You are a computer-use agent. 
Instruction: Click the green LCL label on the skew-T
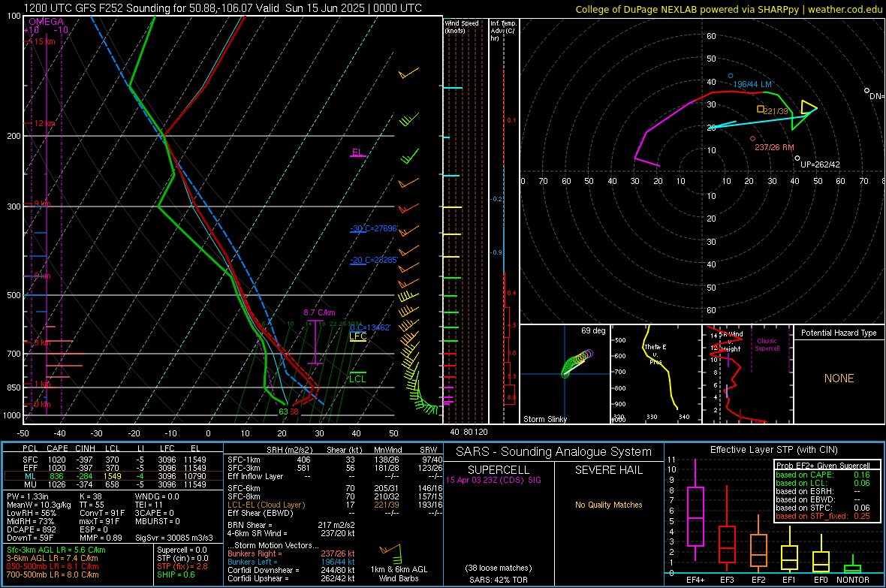tap(357, 378)
